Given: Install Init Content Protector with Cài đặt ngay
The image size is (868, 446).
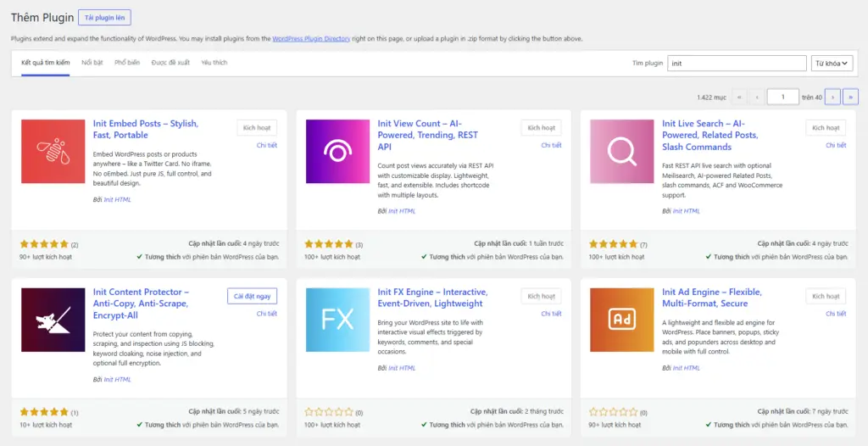Looking at the screenshot, I should 253,297.
